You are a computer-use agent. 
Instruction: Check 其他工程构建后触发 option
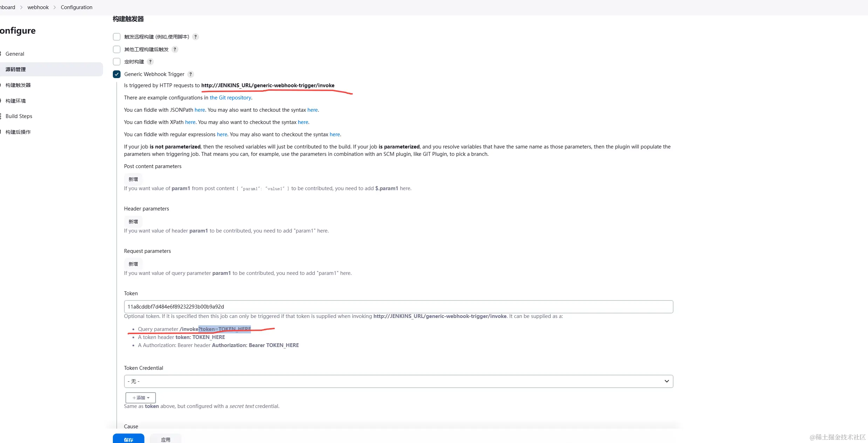pos(117,49)
